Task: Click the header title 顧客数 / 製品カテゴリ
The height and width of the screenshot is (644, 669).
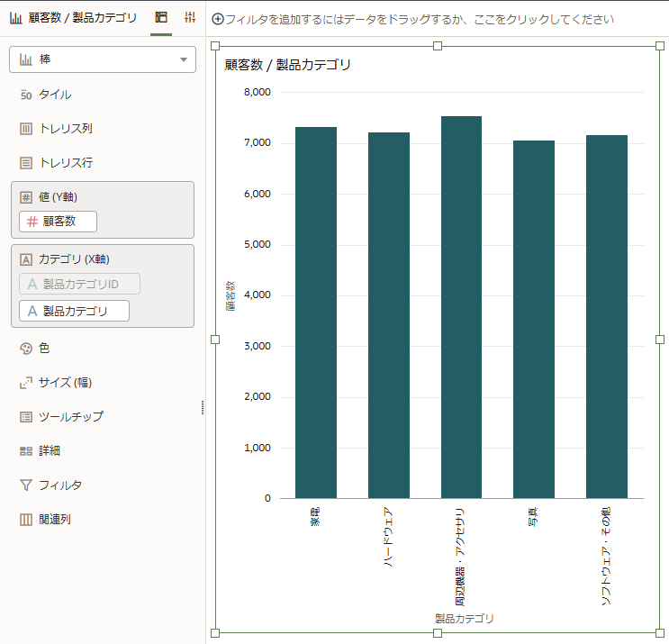Action: pyautogui.click(x=83, y=18)
